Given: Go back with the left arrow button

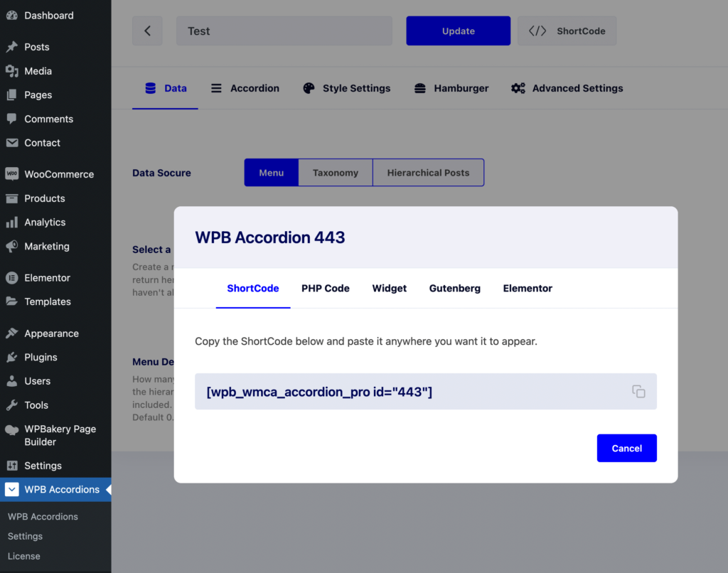Looking at the screenshot, I should coord(147,31).
